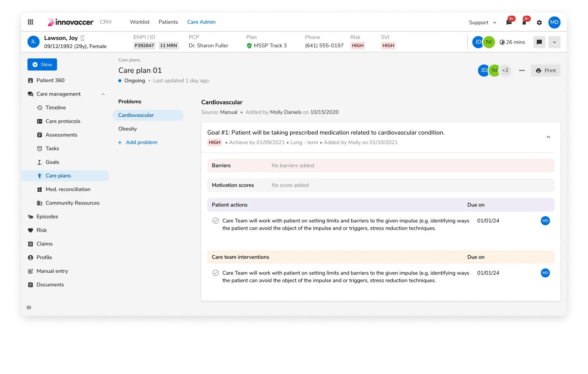Click the Tasks alarm icon
The height and width of the screenshot is (374, 588).
[40, 148]
